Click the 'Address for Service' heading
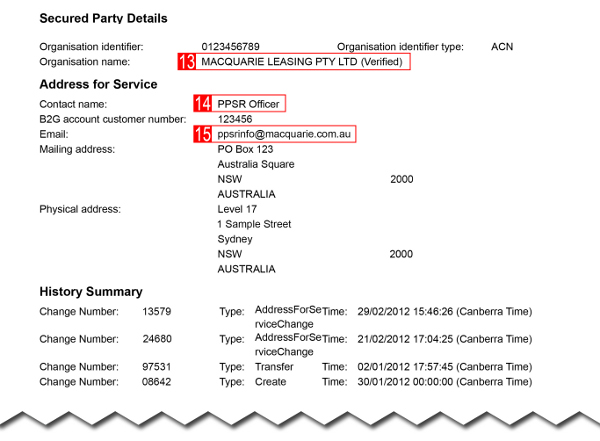600x441 pixels. [x=98, y=84]
